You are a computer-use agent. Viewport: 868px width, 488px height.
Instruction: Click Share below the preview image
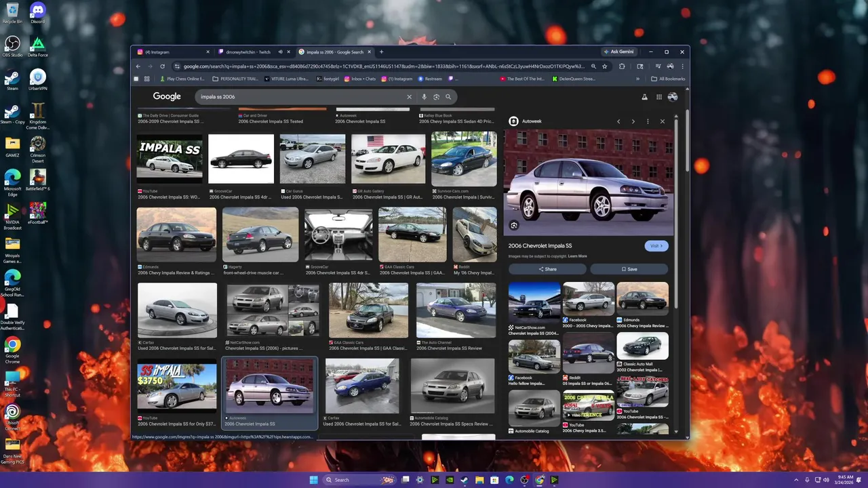click(x=548, y=269)
